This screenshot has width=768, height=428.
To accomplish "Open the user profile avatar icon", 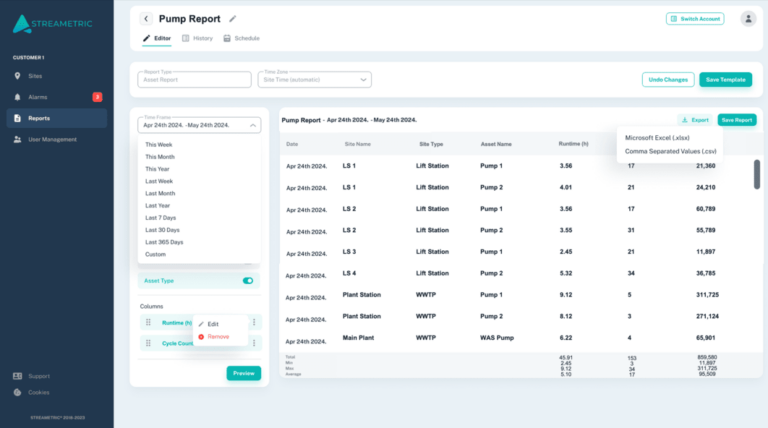I will [x=748, y=19].
